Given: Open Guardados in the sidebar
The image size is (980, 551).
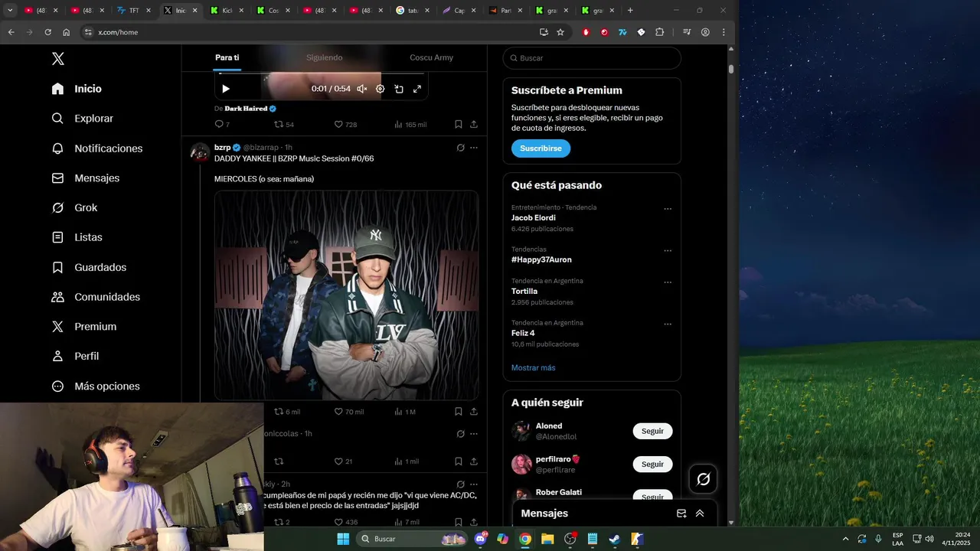Looking at the screenshot, I should [89, 267].
